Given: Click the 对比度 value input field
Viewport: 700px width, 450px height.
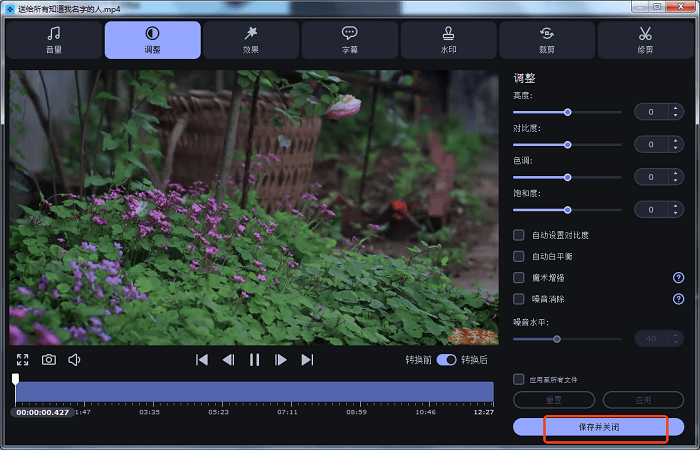Looking at the screenshot, I should click(651, 145).
